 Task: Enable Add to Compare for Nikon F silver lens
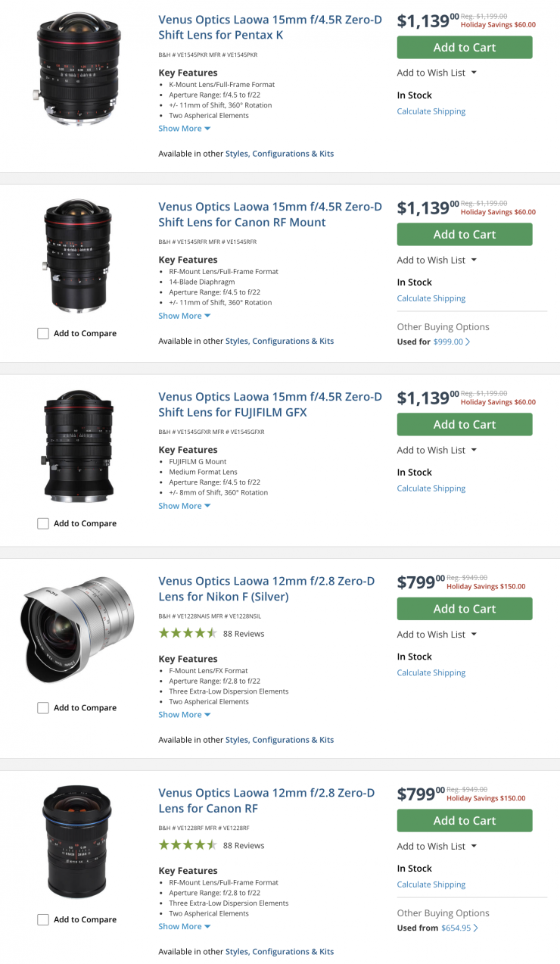(x=43, y=708)
